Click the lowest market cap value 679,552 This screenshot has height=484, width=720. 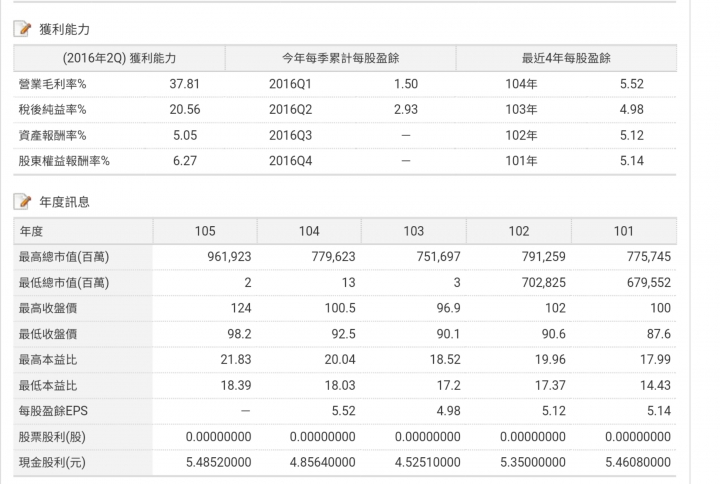[x=649, y=282]
